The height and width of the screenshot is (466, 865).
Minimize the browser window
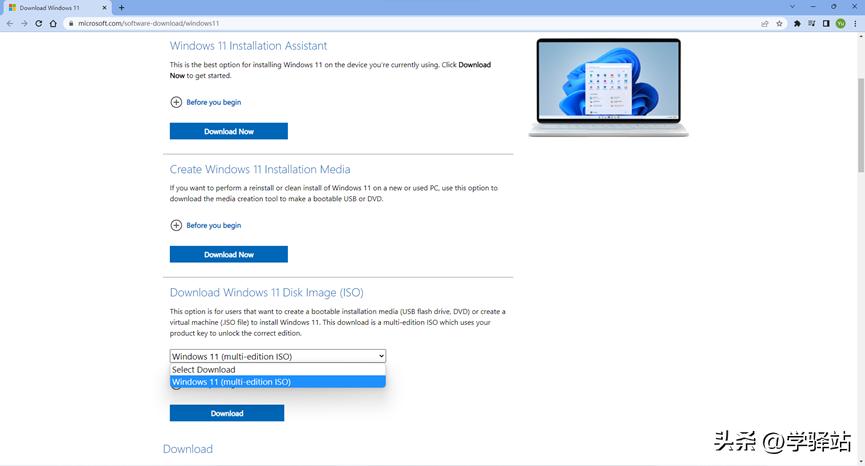[813, 7]
